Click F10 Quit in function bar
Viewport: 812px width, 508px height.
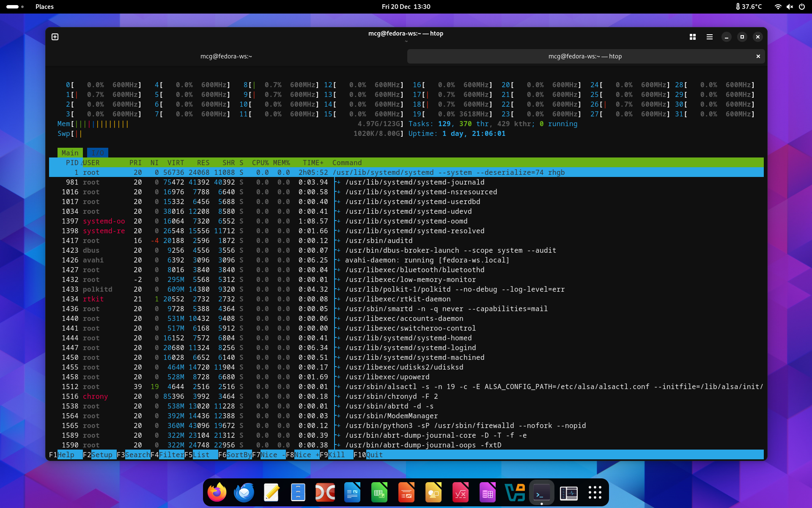[374, 455]
